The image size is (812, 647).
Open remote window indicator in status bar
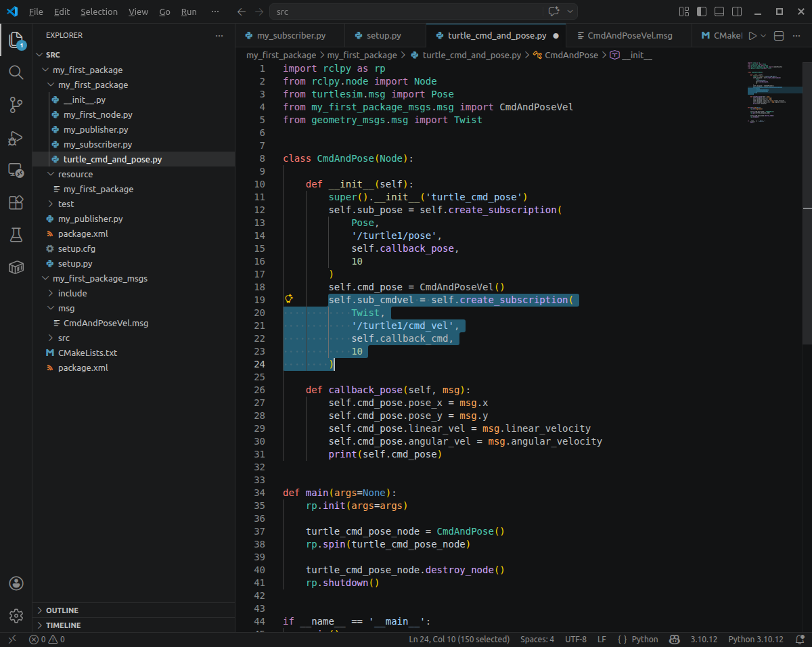pyautogui.click(x=12, y=639)
